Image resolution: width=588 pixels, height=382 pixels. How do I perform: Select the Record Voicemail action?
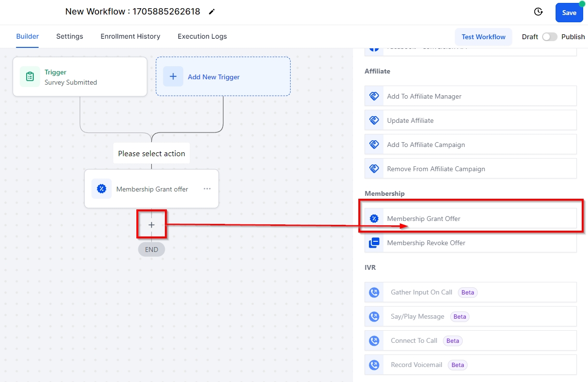point(416,365)
